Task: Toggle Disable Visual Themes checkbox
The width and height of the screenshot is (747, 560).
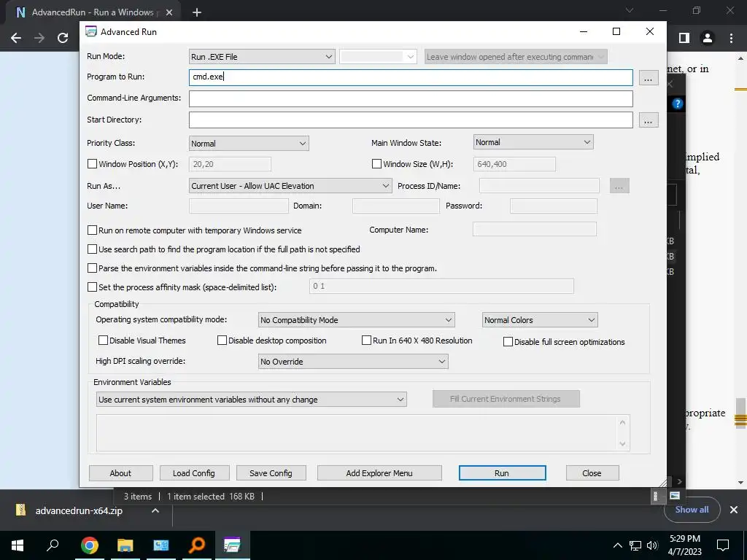Action: click(x=103, y=340)
